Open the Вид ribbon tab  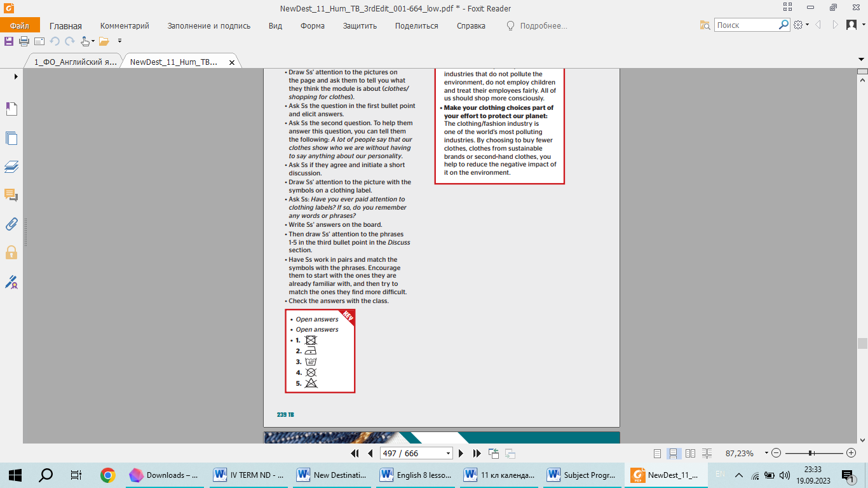[275, 26]
